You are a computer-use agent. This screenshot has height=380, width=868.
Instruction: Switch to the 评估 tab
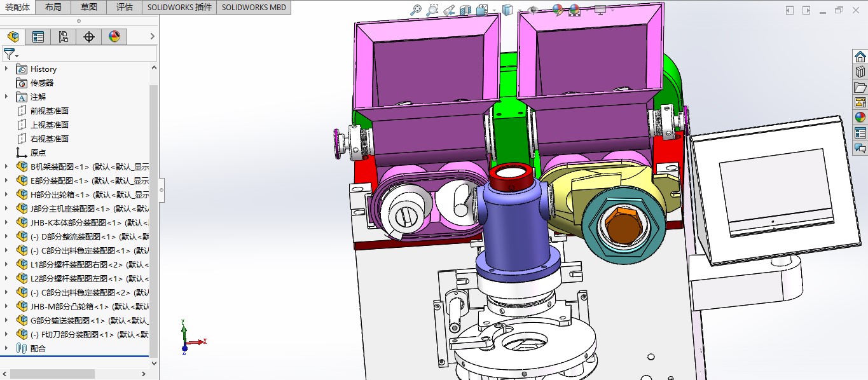tap(125, 7)
